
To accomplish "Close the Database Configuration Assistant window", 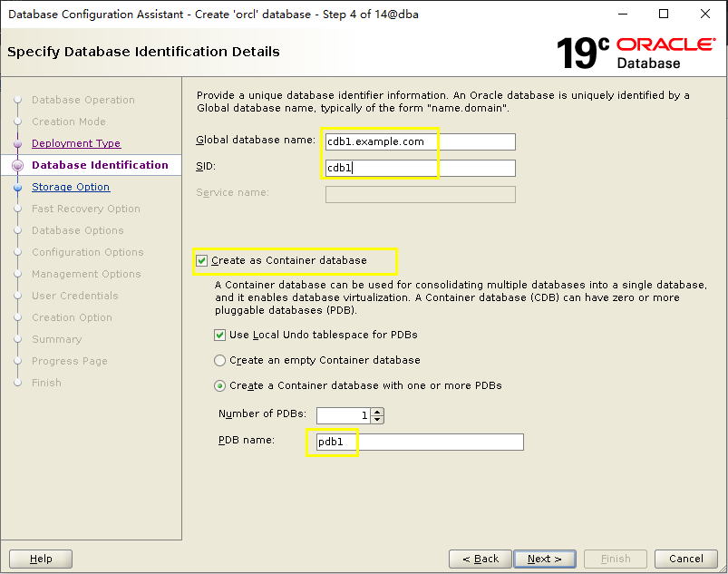I will pos(705,14).
